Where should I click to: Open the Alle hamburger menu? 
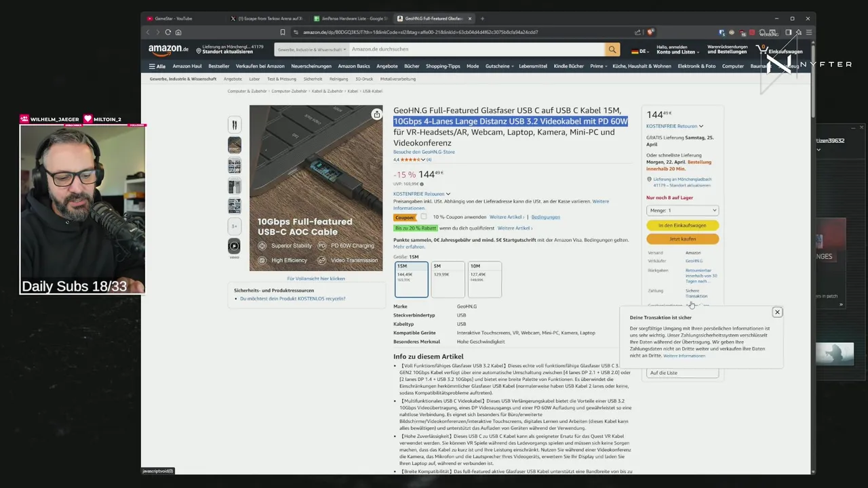click(x=157, y=66)
